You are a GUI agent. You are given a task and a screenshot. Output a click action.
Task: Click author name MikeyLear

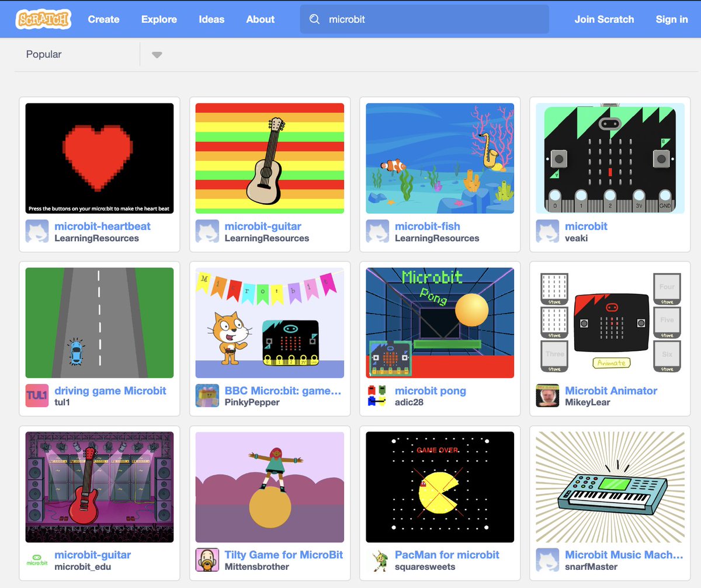tap(588, 402)
